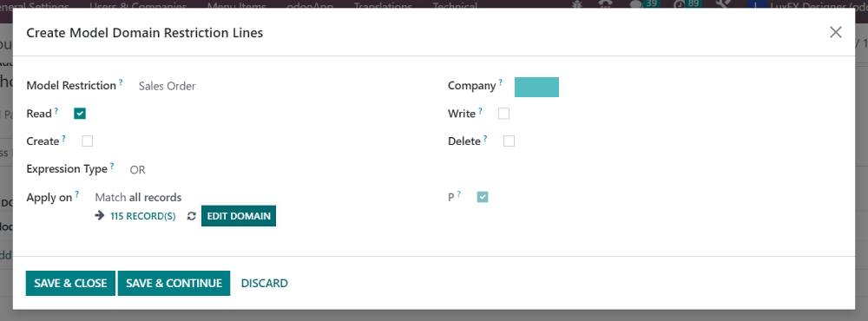Click the refresh icon beside 115 RECORD(S)
The image size is (868, 321).
tap(192, 216)
